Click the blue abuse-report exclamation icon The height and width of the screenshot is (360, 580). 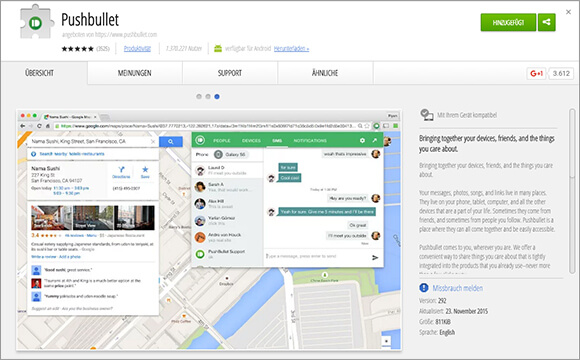[x=424, y=288]
